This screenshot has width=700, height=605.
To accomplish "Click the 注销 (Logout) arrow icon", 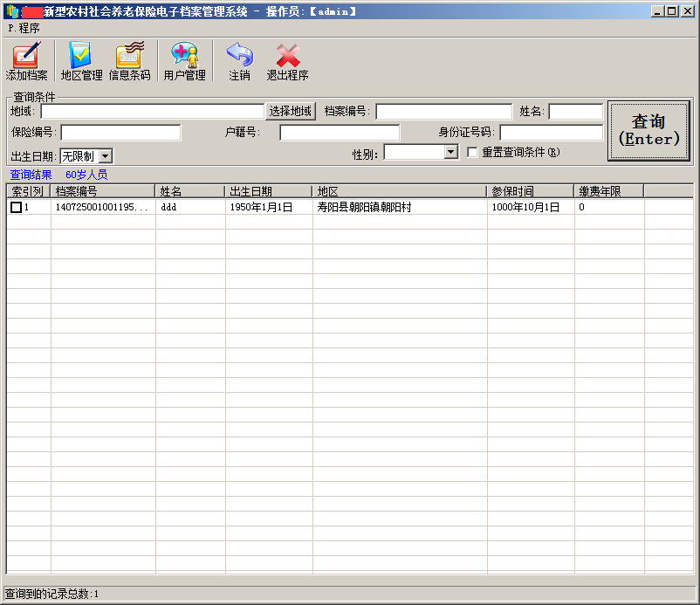I will (x=239, y=56).
